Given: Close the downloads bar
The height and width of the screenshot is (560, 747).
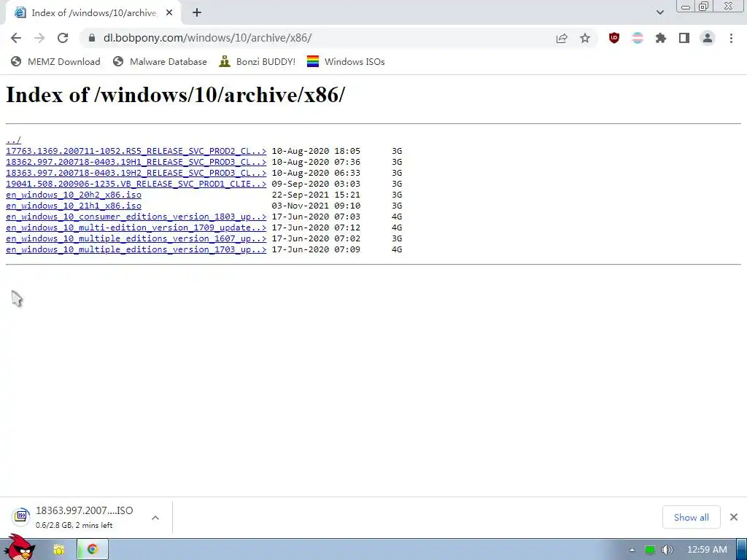Looking at the screenshot, I should tap(734, 517).
